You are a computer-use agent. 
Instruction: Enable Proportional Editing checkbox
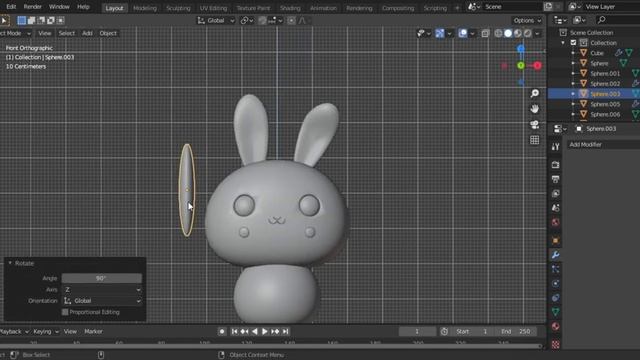click(65, 312)
